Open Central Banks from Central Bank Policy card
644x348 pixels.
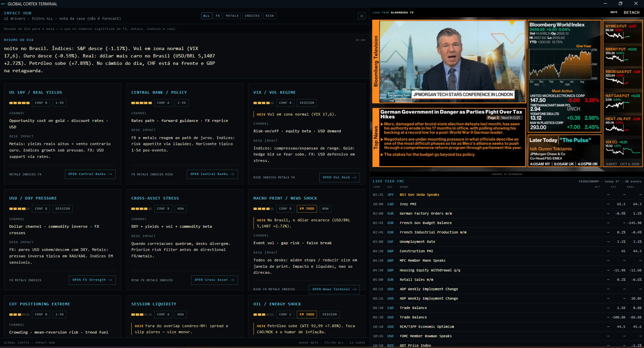pos(212,174)
